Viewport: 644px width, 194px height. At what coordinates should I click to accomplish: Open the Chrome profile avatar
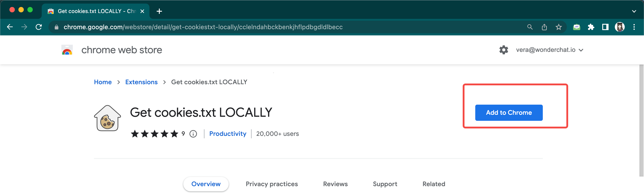click(620, 27)
